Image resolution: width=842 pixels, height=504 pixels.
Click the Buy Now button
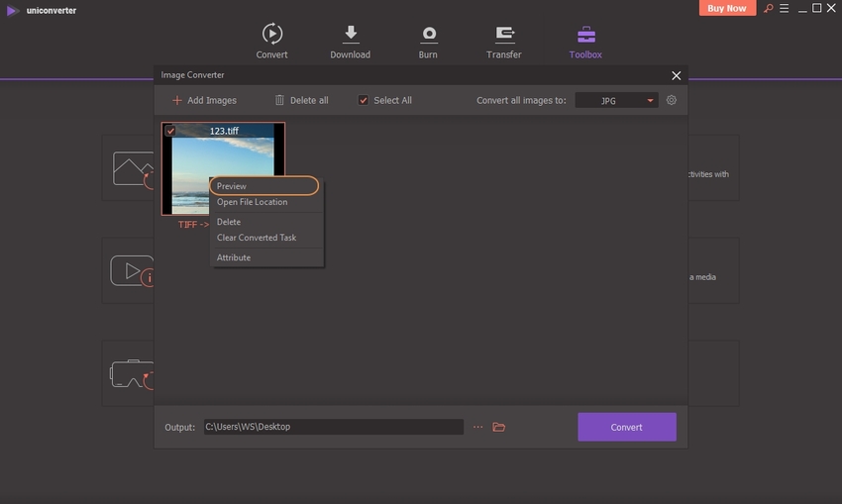[728, 8]
